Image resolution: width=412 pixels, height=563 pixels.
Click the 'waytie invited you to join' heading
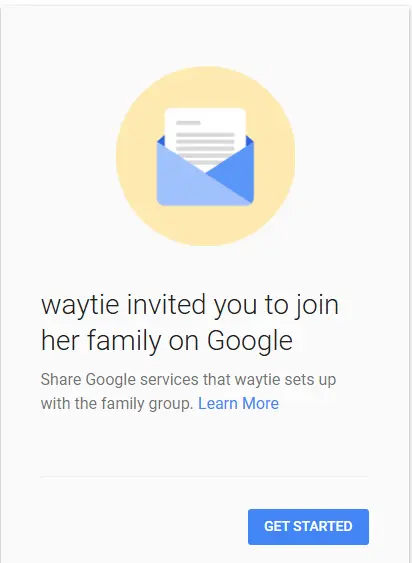[x=190, y=306]
